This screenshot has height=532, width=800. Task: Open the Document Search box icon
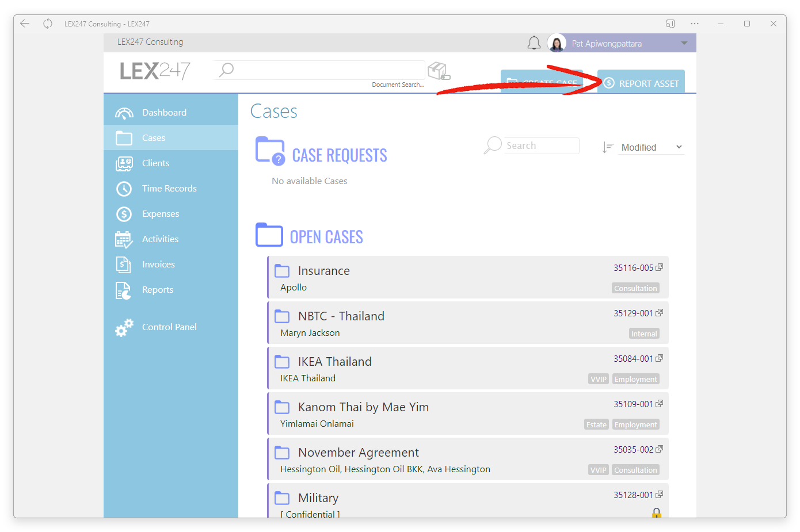[439, 71]
